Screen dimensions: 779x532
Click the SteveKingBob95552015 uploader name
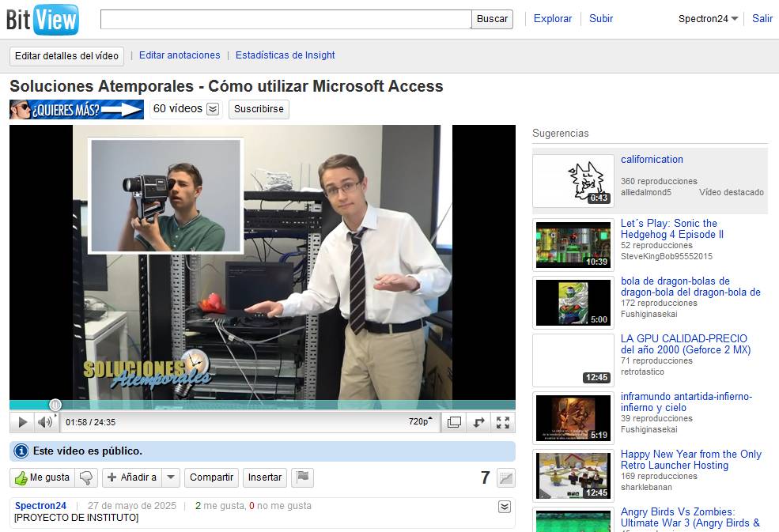666,256
